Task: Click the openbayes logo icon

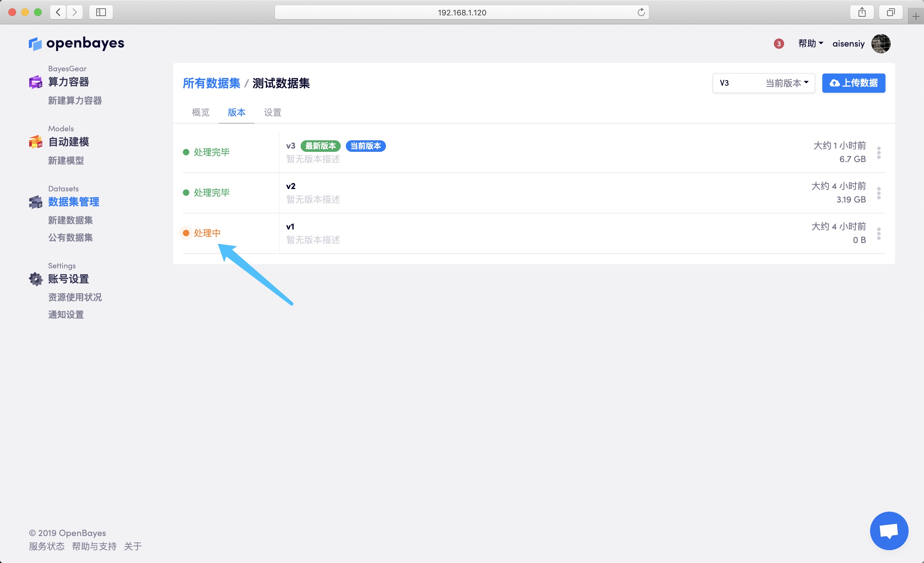Action: (35, 44)
